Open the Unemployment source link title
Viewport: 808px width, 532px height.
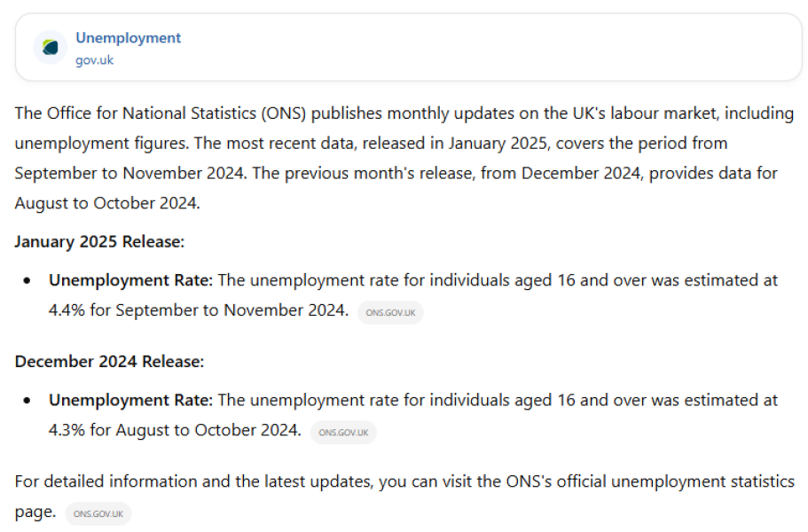point(128,38)
